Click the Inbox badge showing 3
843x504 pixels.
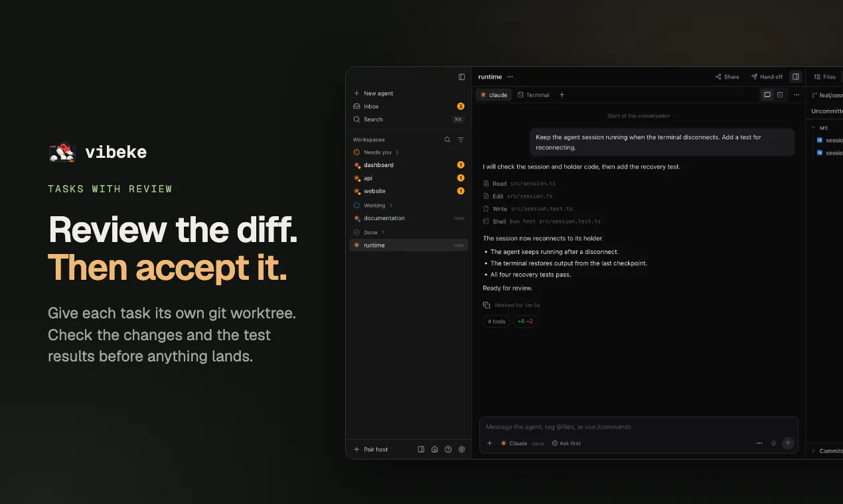pyautogui.click(x=461, y=106)
